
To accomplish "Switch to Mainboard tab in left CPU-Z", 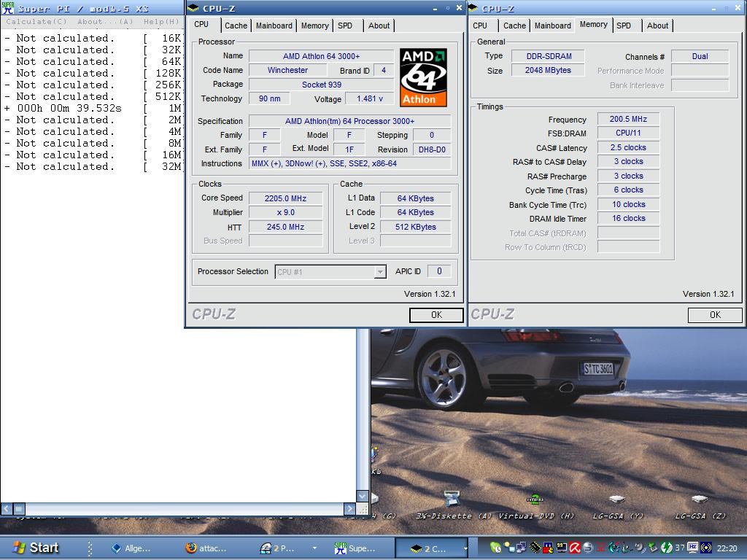I will pyautogui.click(x=274, y=26).
